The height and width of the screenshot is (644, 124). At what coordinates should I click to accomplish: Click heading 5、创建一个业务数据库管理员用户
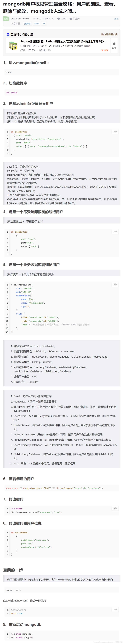tap(31, 265)
